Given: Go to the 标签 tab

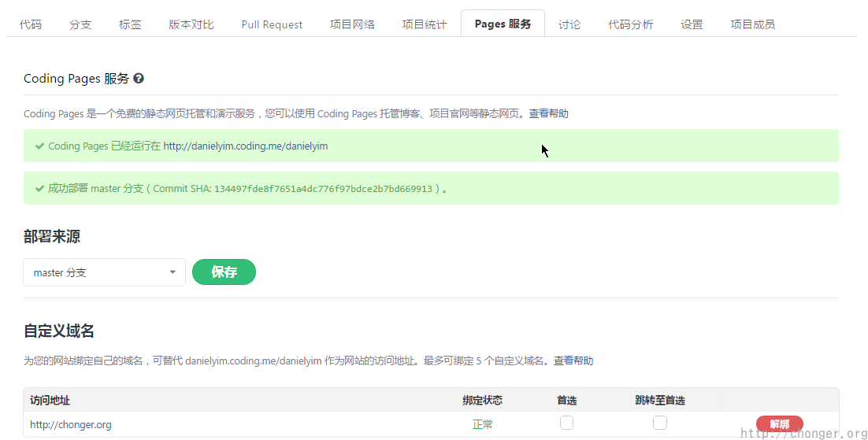Looking at the screenshot, I should (130, 24).
